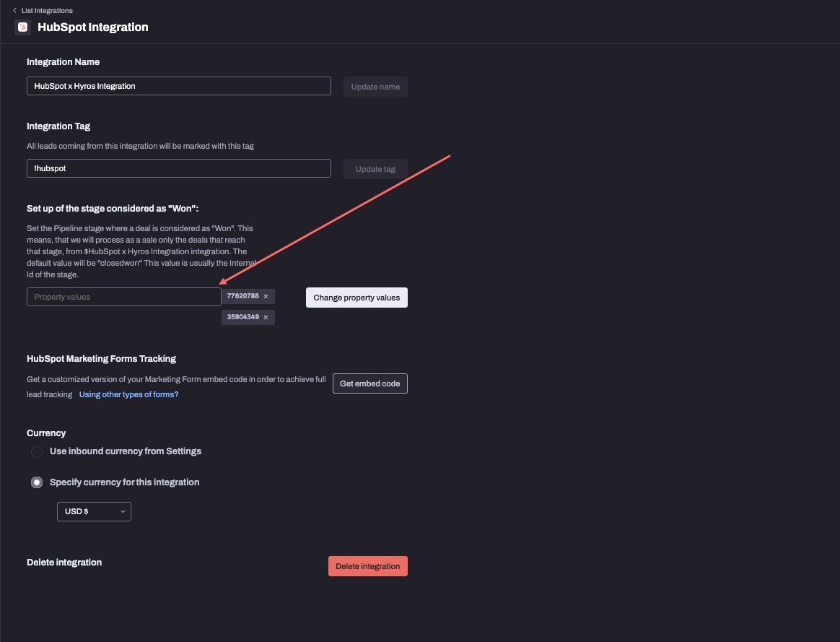Click inside the Integration Name text field
Viewport: 840px width, 642px height.
tap(178, 85)
